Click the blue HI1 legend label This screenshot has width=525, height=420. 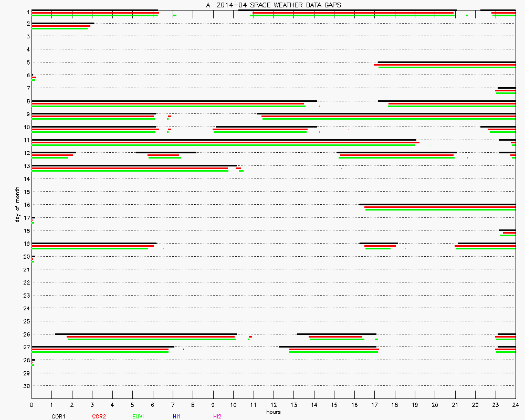click(x=177, y=416)
